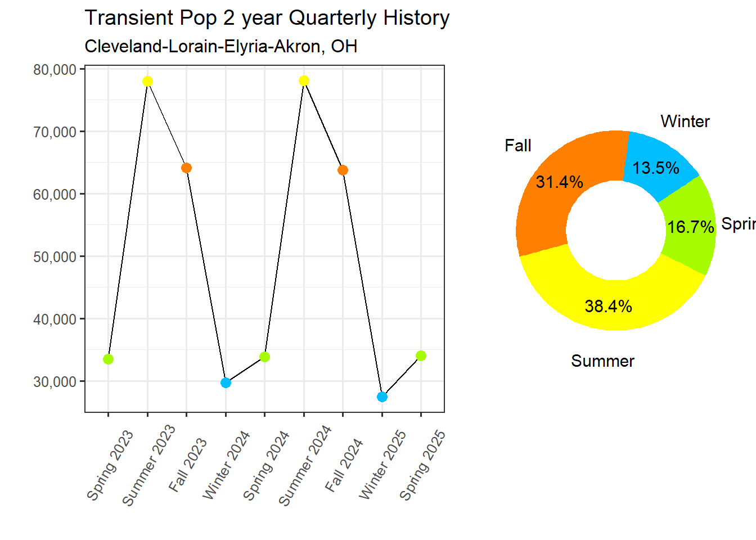Select the Summer 2023 yellow data point
The width and height of the screenshot is (756, 540).
click(x=147, y=82)
